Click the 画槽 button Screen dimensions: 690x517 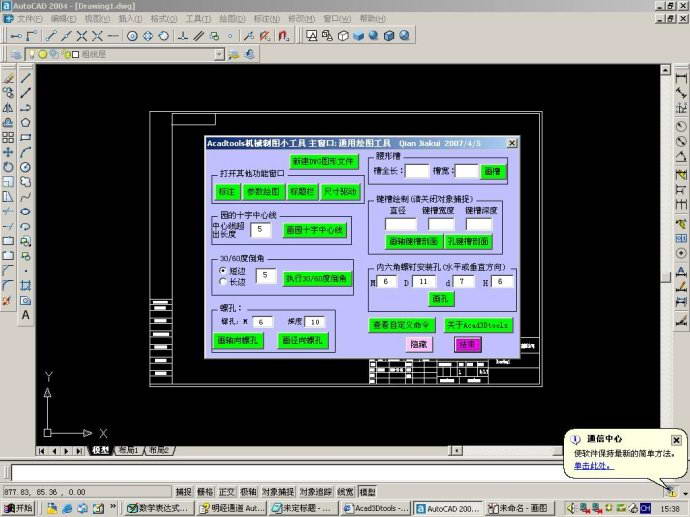coord(493,171)
